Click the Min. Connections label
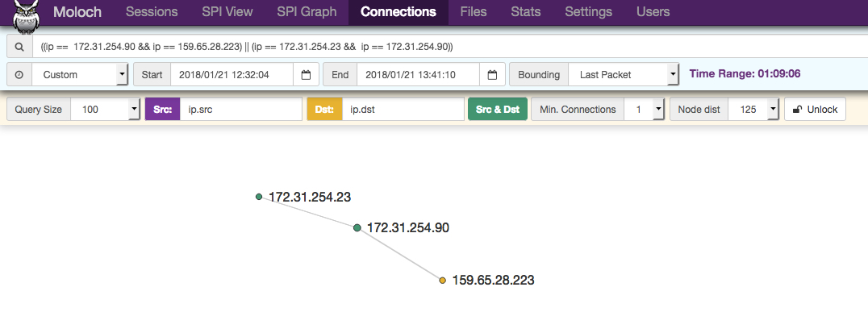 pos(578,110)
